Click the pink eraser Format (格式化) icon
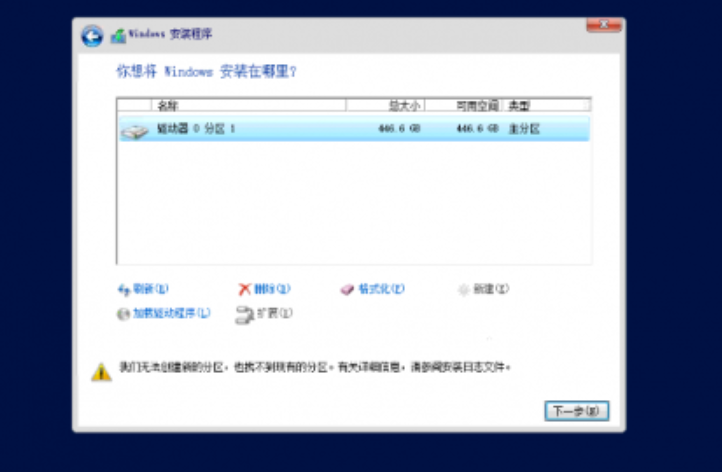This screenshot has height=472, width=722. point(347,289)
